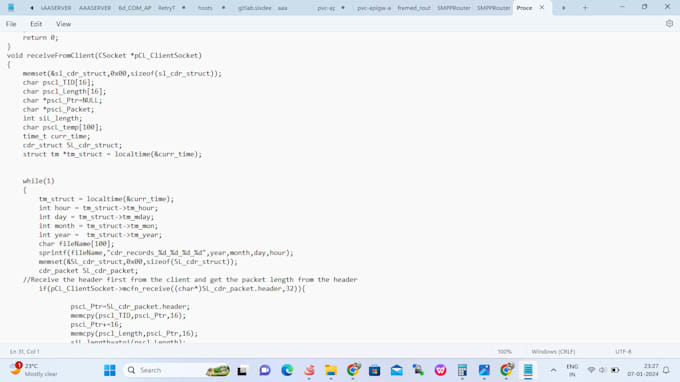This screenshot has width=680, height=382.
Task: Switch to the 6d_COM_AP tab
Action: click(x=135, y=8)
